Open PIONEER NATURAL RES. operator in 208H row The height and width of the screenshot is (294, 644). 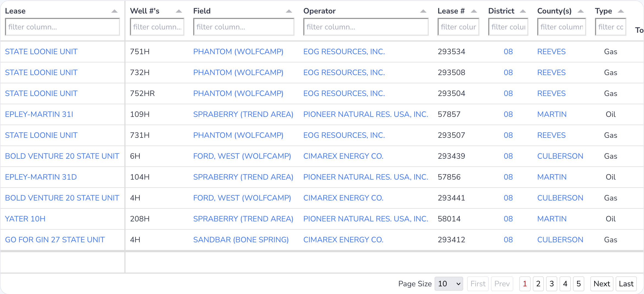tap(366, 219)
